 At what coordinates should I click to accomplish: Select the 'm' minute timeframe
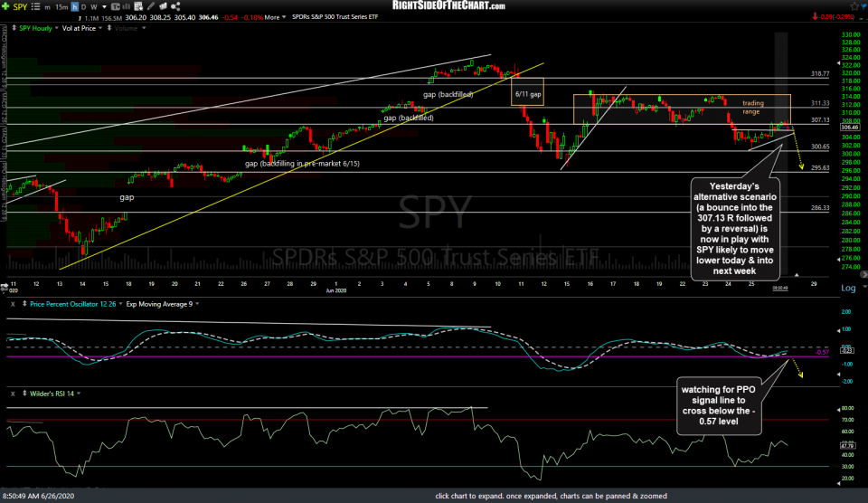[x=48, y=7]
